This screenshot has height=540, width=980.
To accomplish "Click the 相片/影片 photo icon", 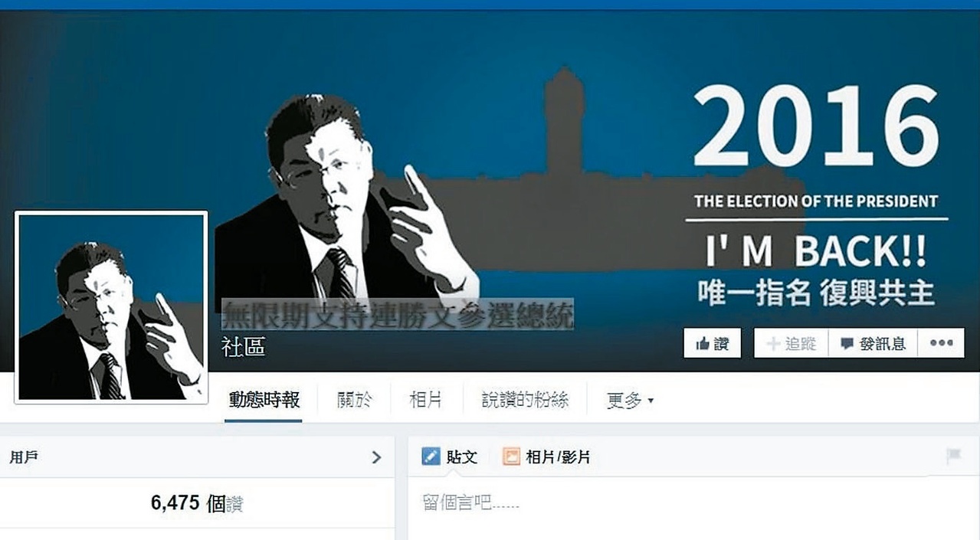I will pyautogui.click(x=511, y=457).
